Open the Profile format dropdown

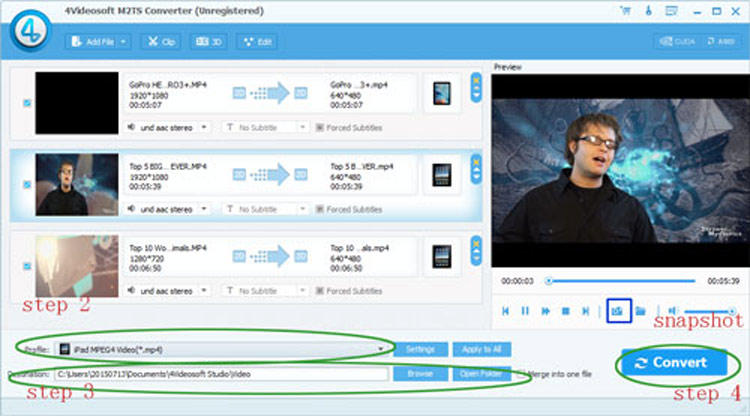[222, 350]
